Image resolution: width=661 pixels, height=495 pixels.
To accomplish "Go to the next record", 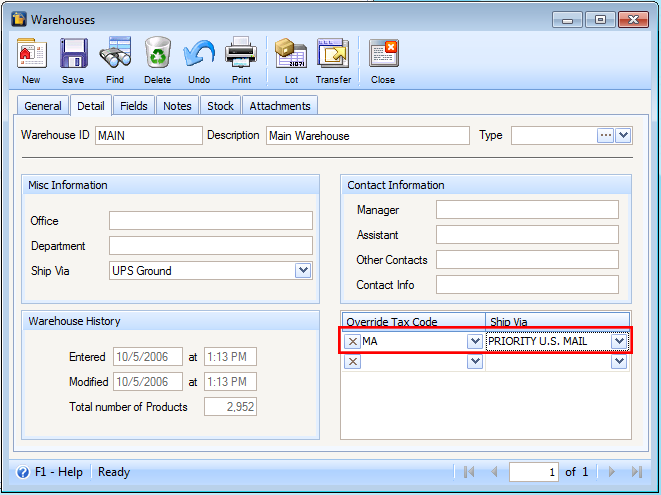I will pos(612,472).
